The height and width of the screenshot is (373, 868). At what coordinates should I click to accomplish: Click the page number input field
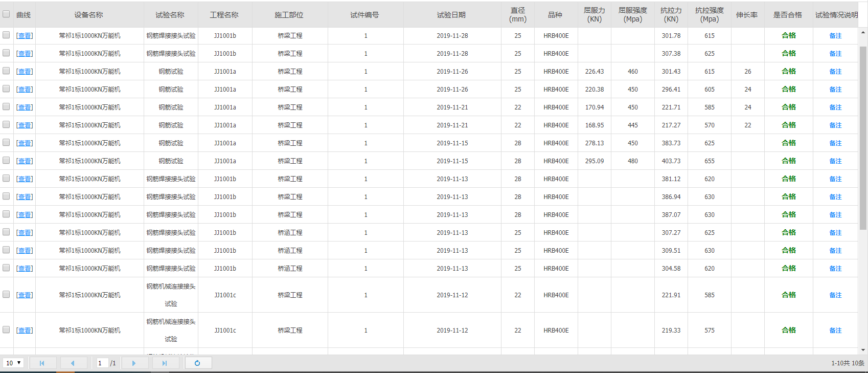click(102, 363)
